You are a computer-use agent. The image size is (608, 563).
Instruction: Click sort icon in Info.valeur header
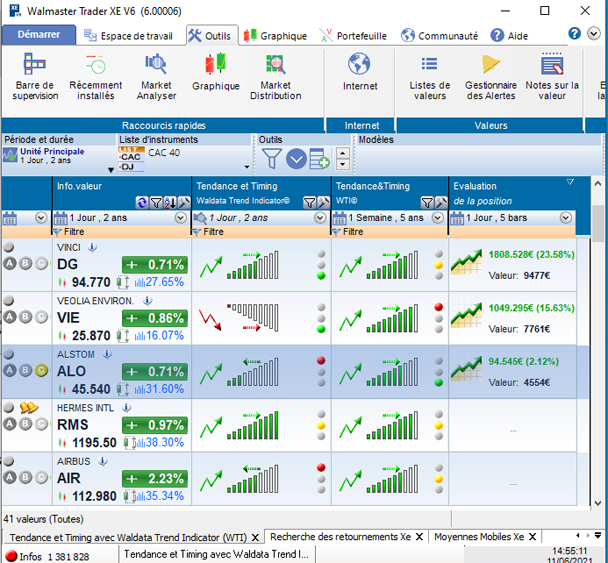click(170, 202)
